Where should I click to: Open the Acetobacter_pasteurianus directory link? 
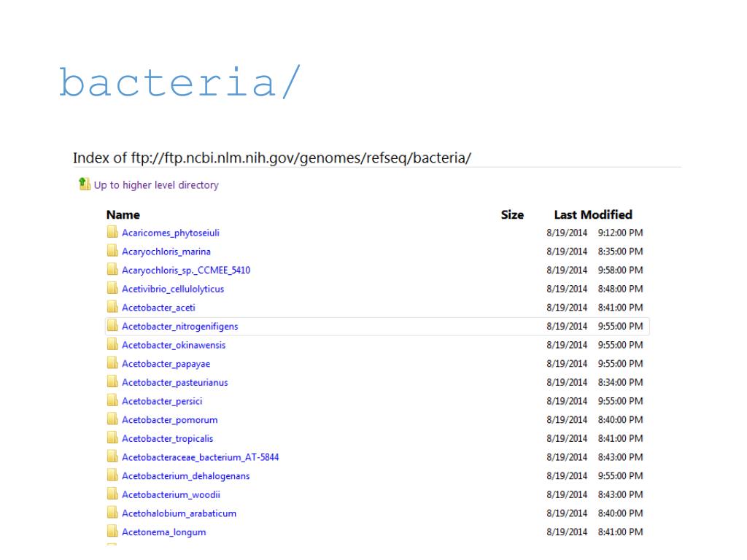click(175, 382)
